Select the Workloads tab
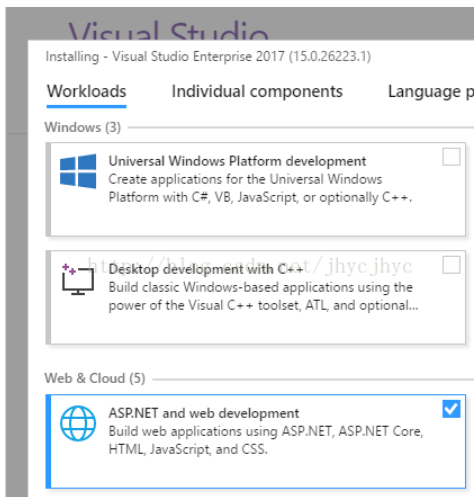474x497 pixels. tap(87, 91)
